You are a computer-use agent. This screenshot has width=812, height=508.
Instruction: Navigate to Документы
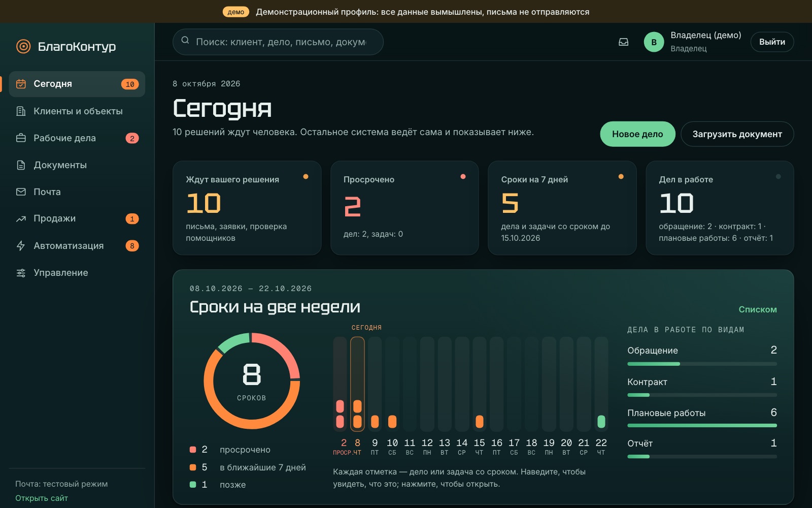coord(77,165)
